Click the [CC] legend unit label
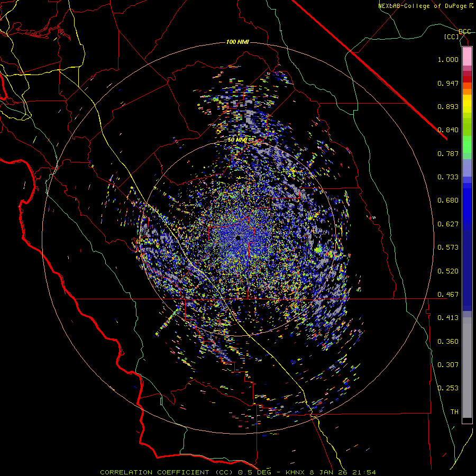This screenshot has width=476, height=476. click(x=452, y=36)
